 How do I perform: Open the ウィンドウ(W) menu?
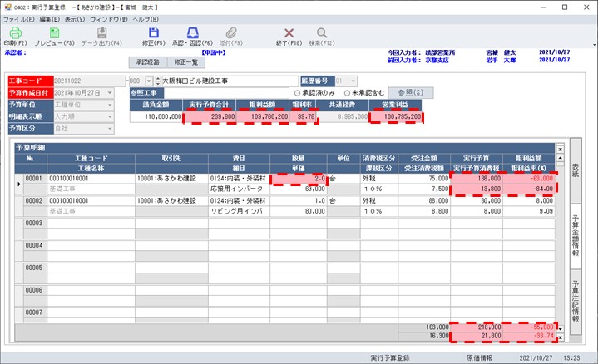click(107, 18)
